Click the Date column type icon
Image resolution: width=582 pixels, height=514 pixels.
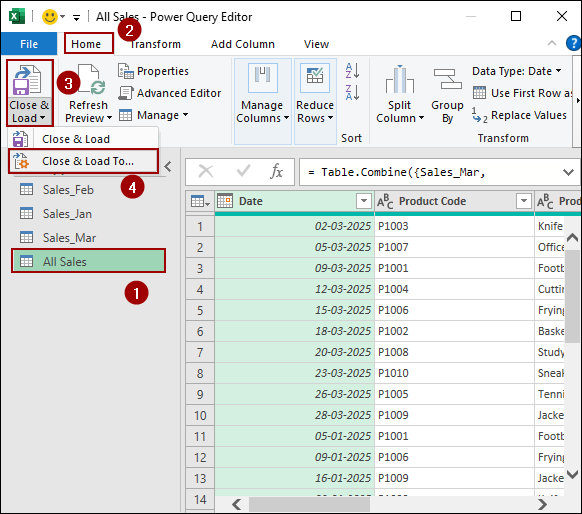pos(225,201)
